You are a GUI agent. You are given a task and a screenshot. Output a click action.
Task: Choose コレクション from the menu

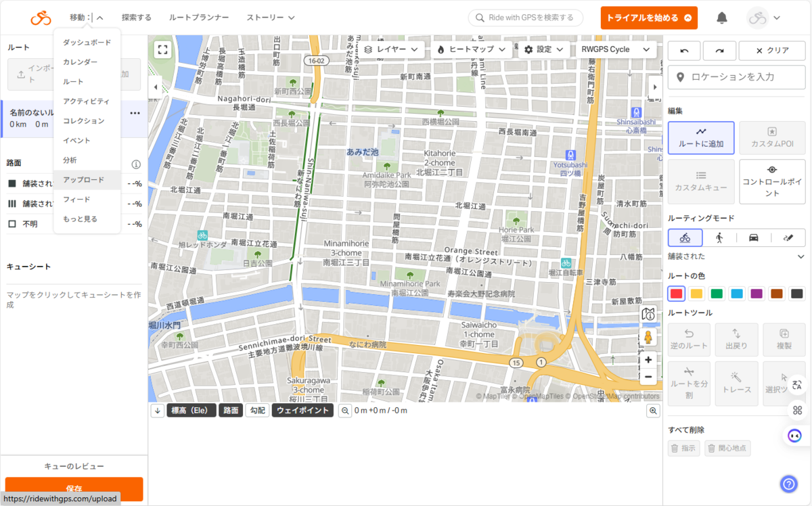point(87,120)
